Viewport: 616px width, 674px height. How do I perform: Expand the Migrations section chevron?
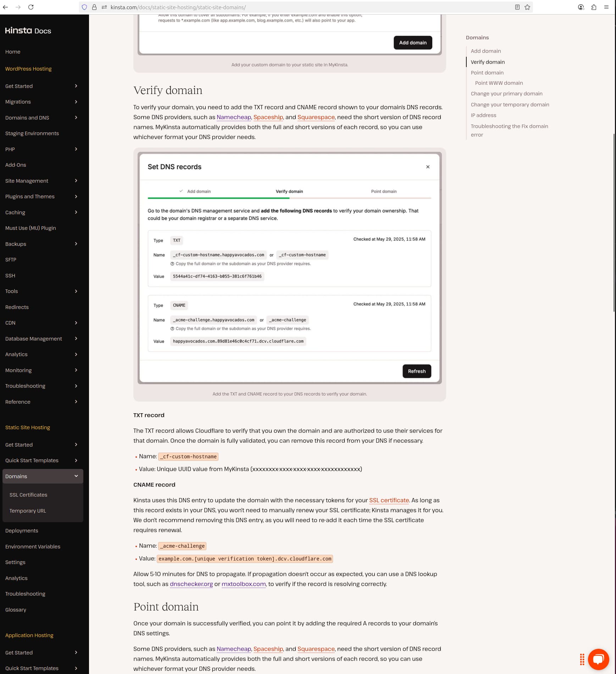point(76,102)
